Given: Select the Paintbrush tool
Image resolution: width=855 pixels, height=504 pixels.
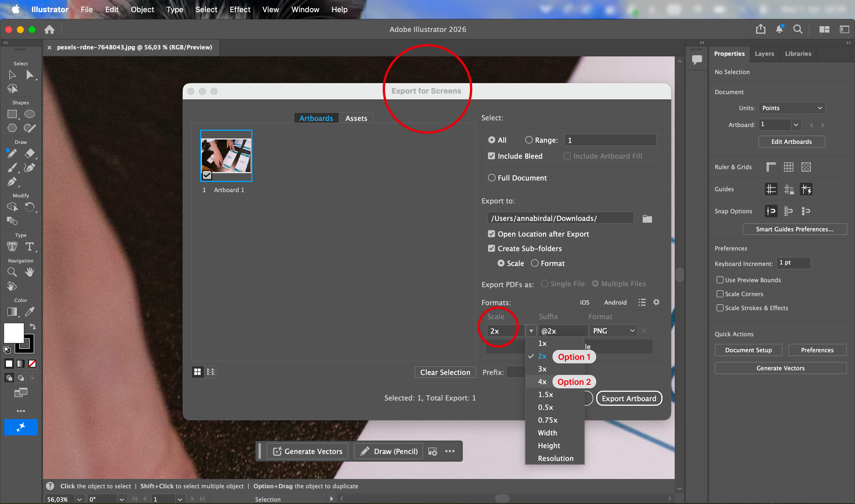Looking at the screenshot, I should click(12, 168).
